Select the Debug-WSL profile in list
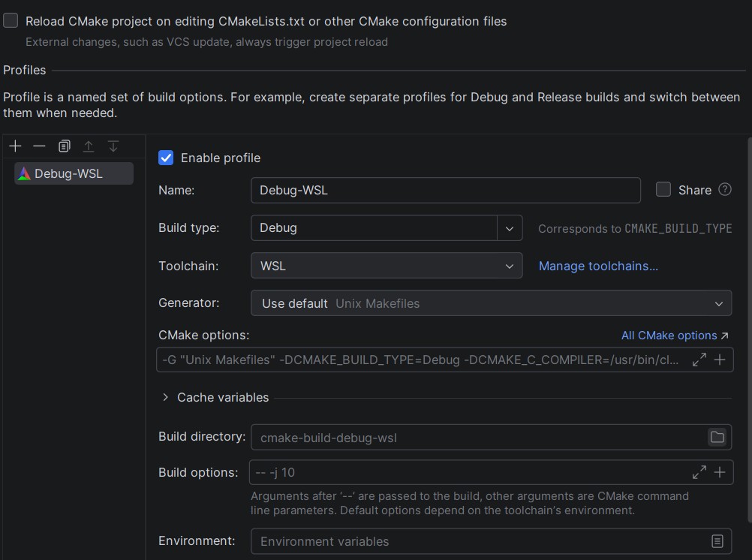 74,173
